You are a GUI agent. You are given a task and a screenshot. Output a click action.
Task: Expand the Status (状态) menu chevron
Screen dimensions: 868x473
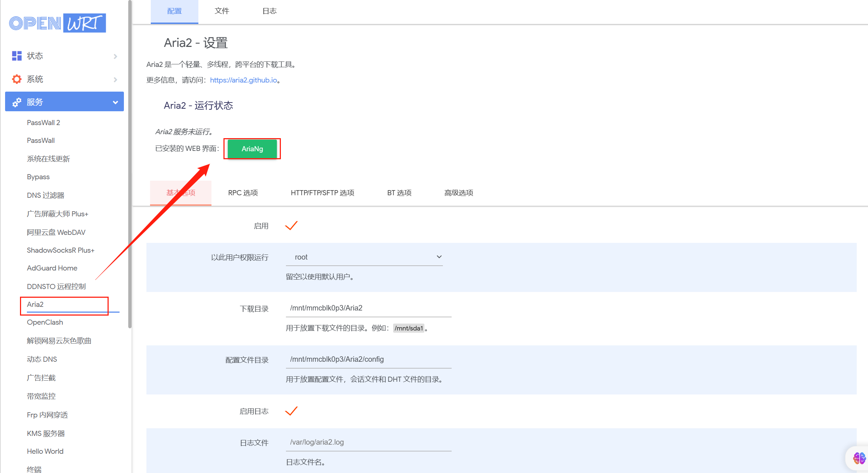115,56
